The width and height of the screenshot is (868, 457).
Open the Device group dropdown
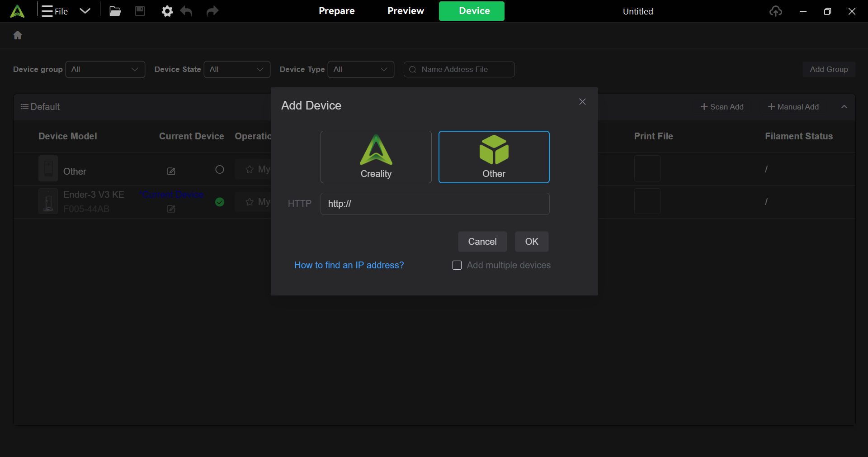click(105, 69)
